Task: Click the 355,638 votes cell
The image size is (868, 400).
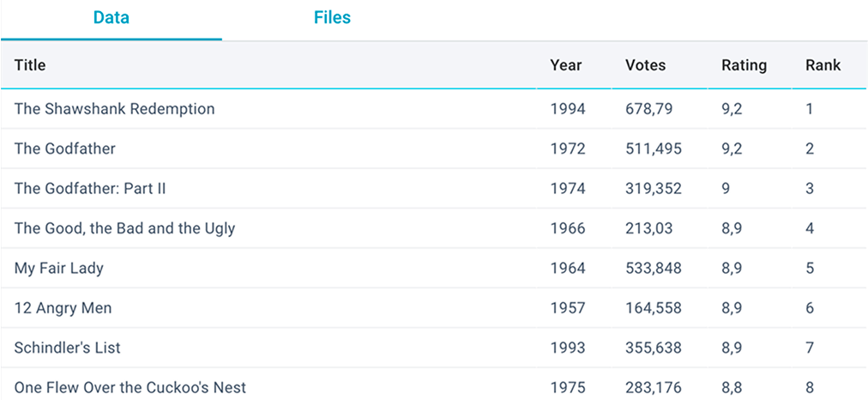Action: click(x=654, y=348)
